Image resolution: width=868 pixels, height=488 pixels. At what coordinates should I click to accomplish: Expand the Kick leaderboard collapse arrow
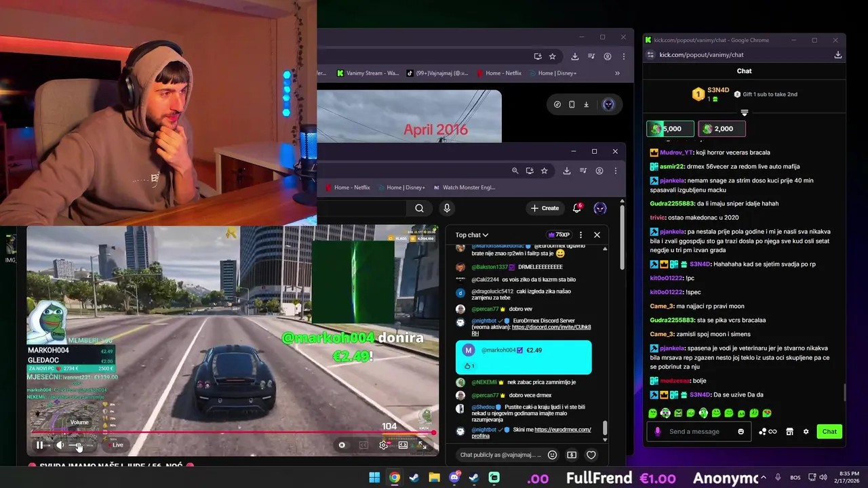(x=744, y=113)
